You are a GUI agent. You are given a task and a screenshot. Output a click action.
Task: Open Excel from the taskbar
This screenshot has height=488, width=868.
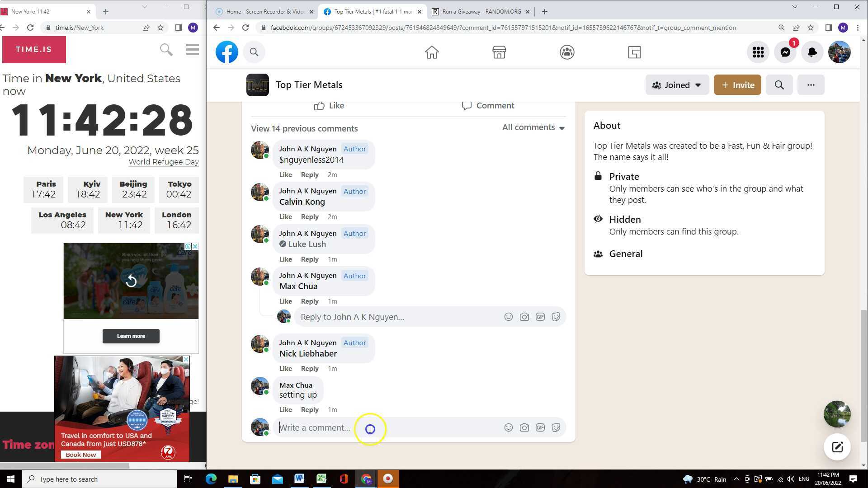(321, 479)
